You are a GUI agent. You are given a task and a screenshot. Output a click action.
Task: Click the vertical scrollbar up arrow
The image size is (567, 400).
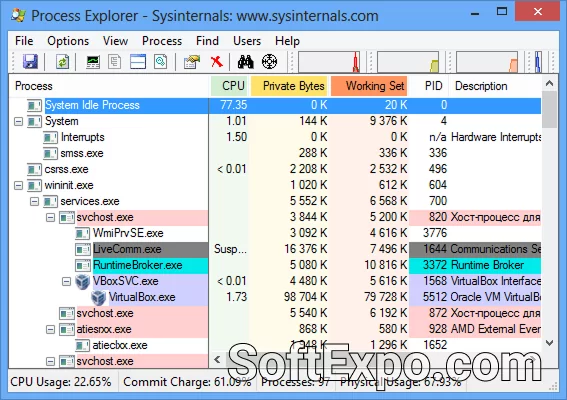549,84
